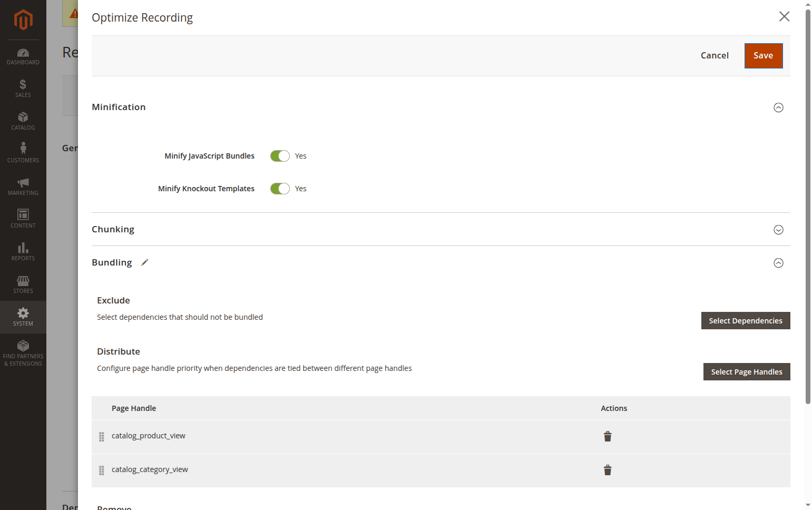Click the catalog_category_view row text
The width and height of the screenshot is (812, 510).
150,469
